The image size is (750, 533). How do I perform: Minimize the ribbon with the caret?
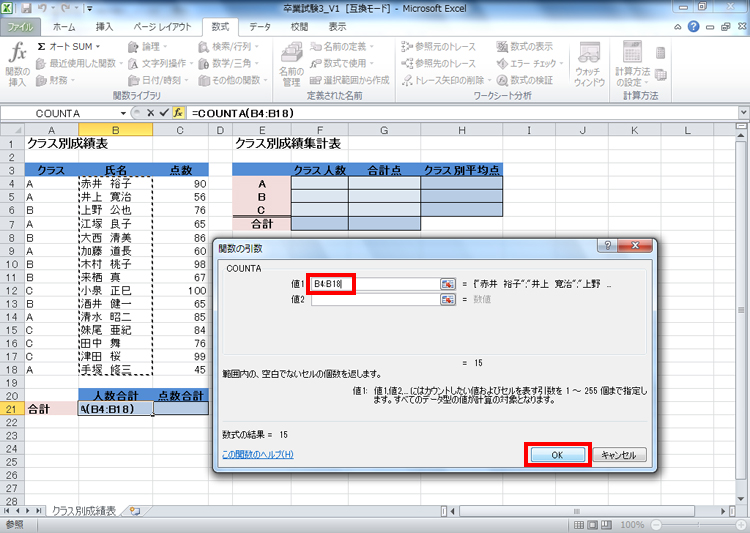(x=677, y=27)
